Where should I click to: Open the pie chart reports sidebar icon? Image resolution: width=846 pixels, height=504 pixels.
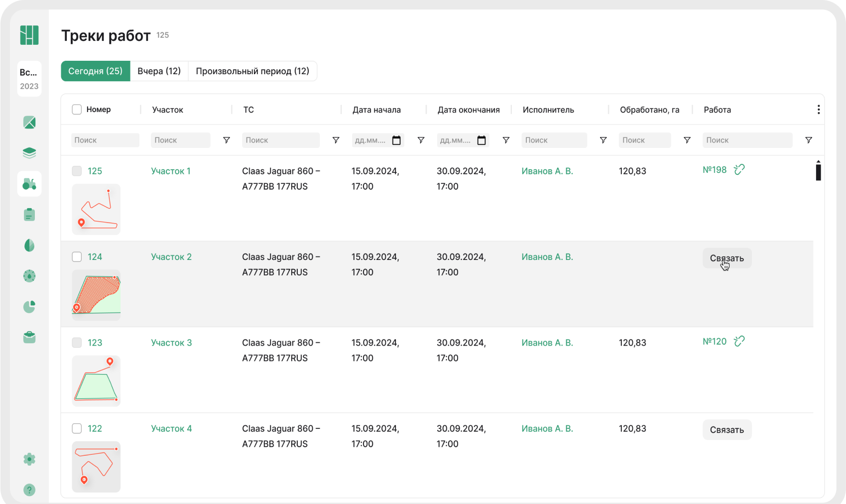tap(29, 307)
